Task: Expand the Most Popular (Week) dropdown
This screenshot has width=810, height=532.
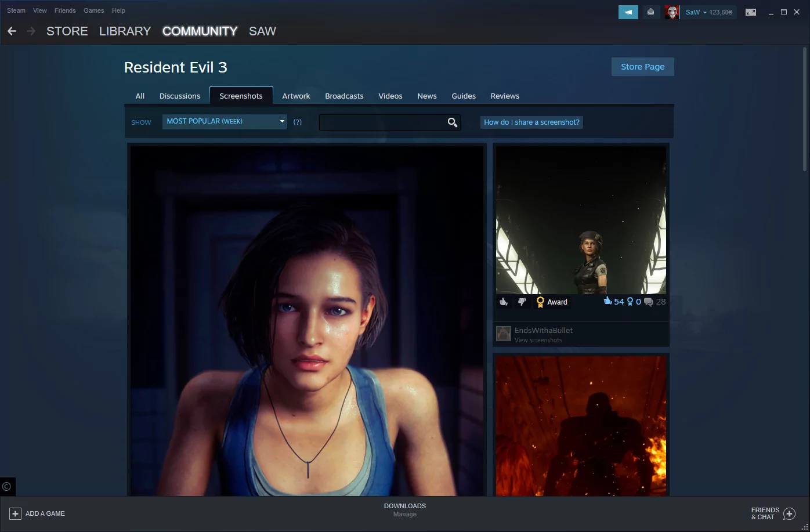Action: click(225, 121)
